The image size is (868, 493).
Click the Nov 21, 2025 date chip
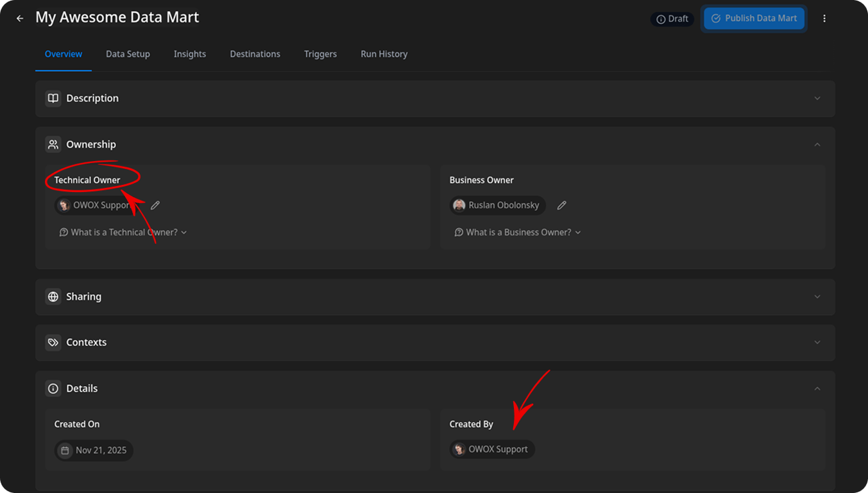coord(94,450)
